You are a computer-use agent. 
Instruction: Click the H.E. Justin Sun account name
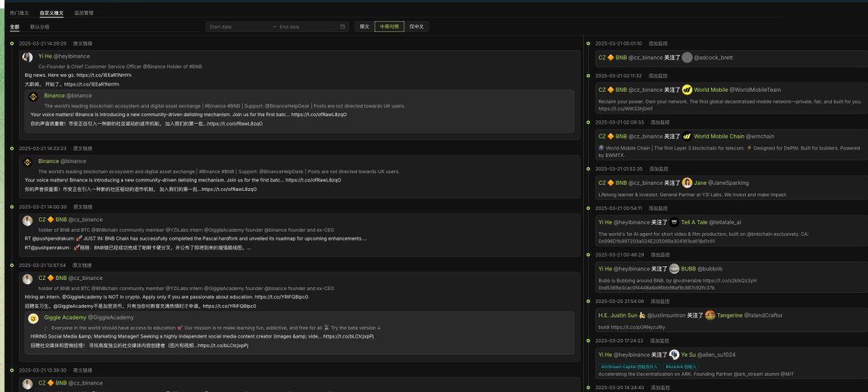coord(618,315)
